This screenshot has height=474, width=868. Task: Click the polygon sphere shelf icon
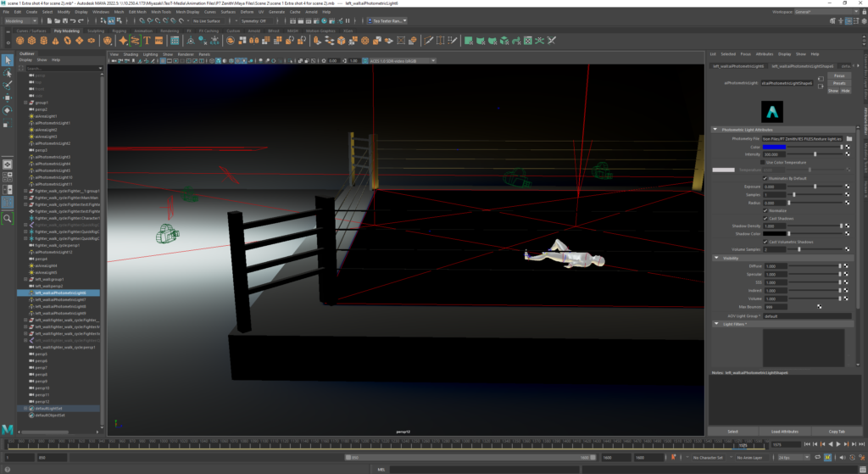(x=20, y=40)
